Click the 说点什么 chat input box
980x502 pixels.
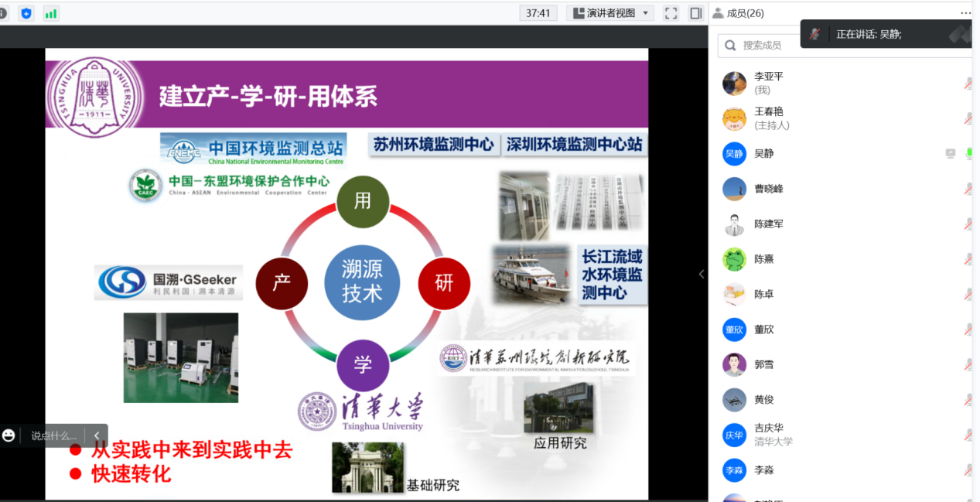(54, 435)
